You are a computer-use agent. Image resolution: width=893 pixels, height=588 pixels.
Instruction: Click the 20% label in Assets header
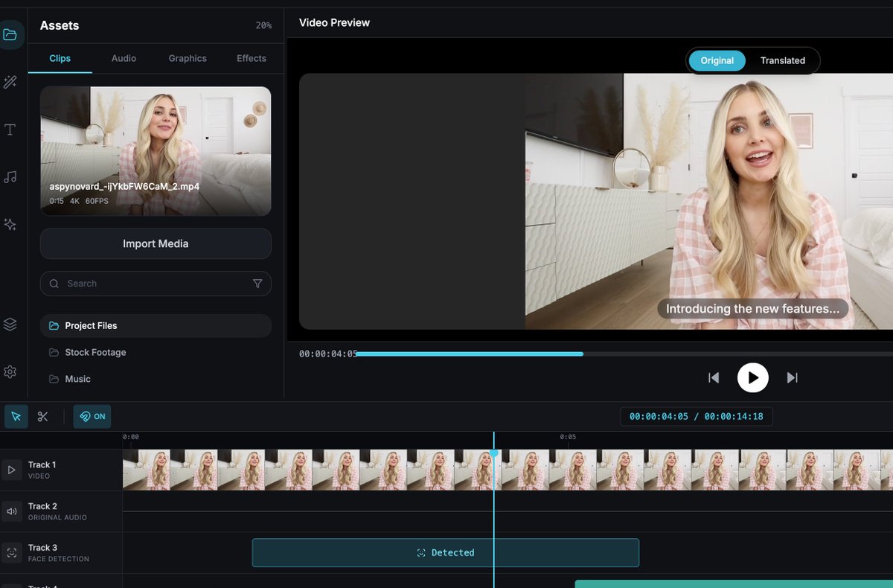click(263, 26)
